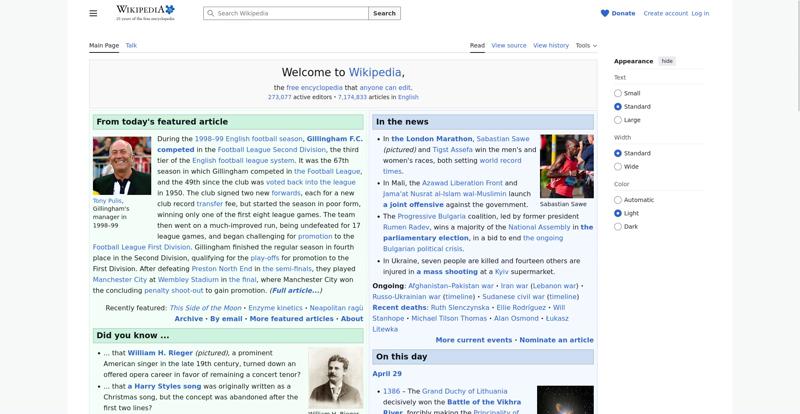This screenshot has width=800, height=414.
Task: Switch to the Talk tab
Action: pyautogui.click(x=131, y=45)
